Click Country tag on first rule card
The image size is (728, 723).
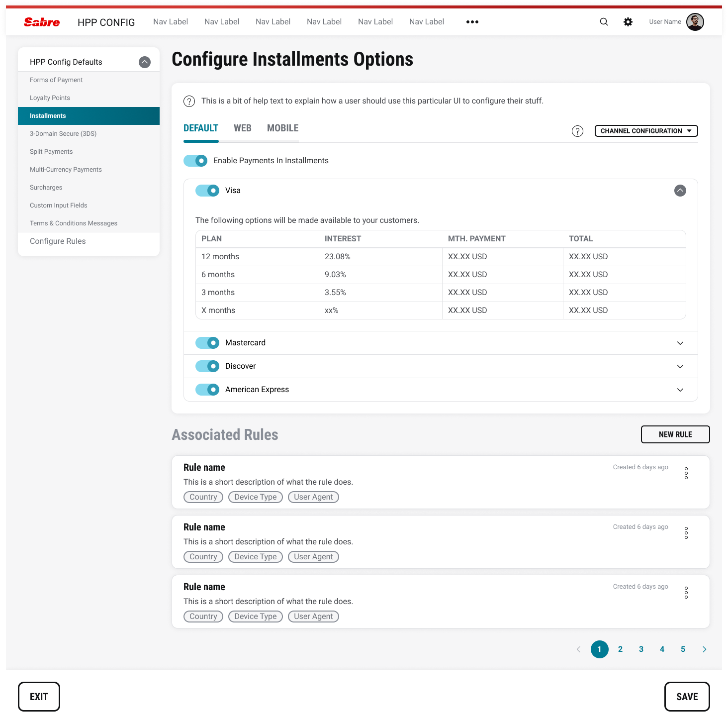[203, 497]
